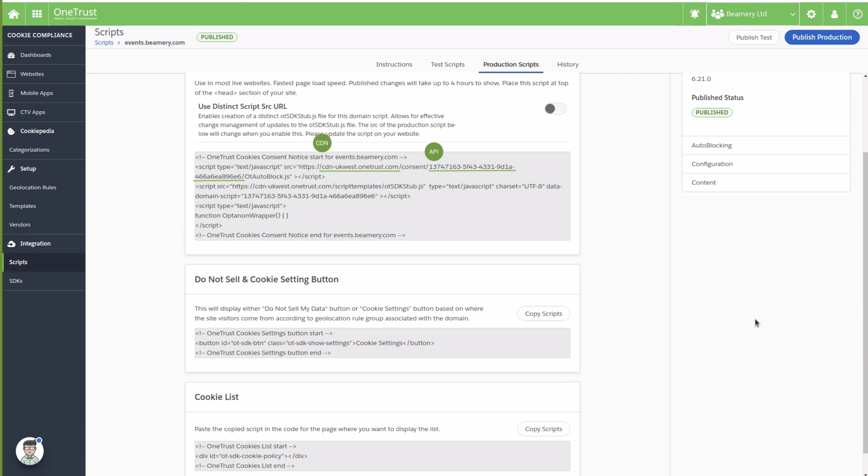Click the COOKIE COMPLIANCE sidebar heading
This screenshot has width=868, height=476.
[x=40, y=35]
